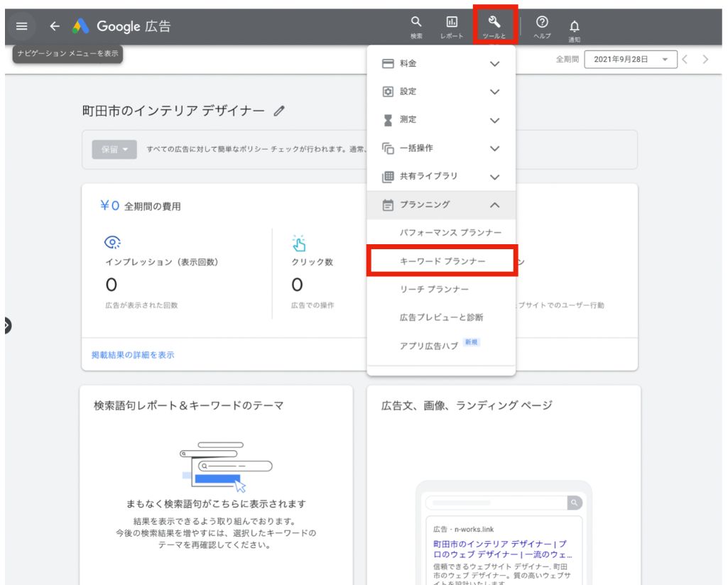Open the 保留 status dropdown
728x585 pixels.
click(114, 150)
